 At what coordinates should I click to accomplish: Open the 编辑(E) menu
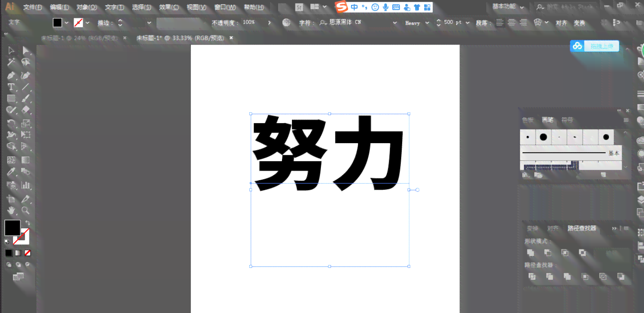pyautogui.click(x=60, y=7)
